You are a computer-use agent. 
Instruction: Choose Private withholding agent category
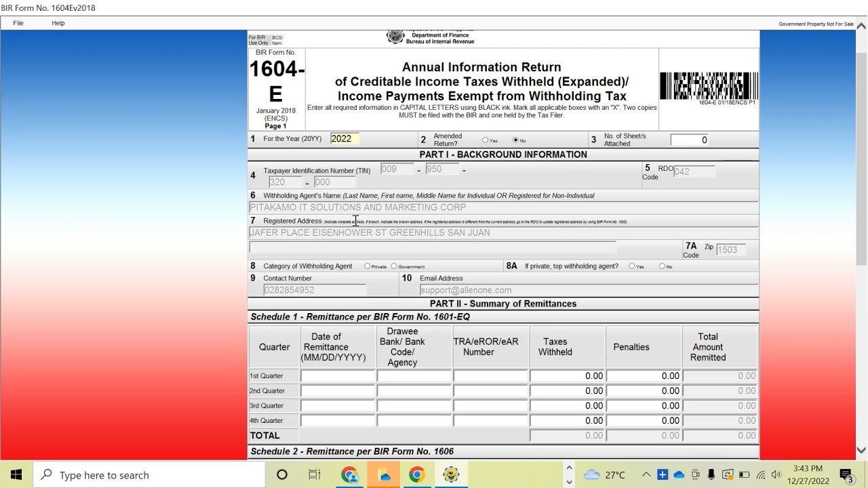[x=368, y=266]
